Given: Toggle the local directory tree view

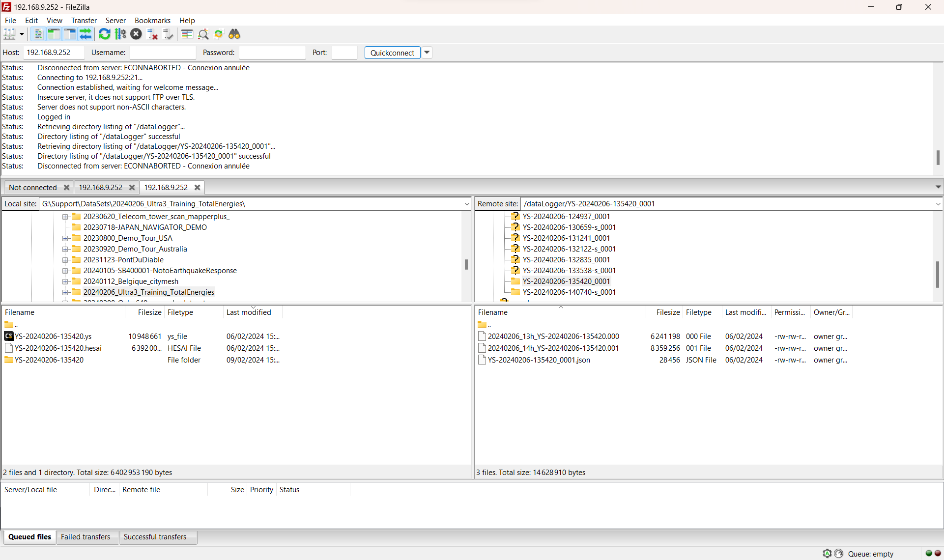Looking at the screenshot, I should 54,34.
